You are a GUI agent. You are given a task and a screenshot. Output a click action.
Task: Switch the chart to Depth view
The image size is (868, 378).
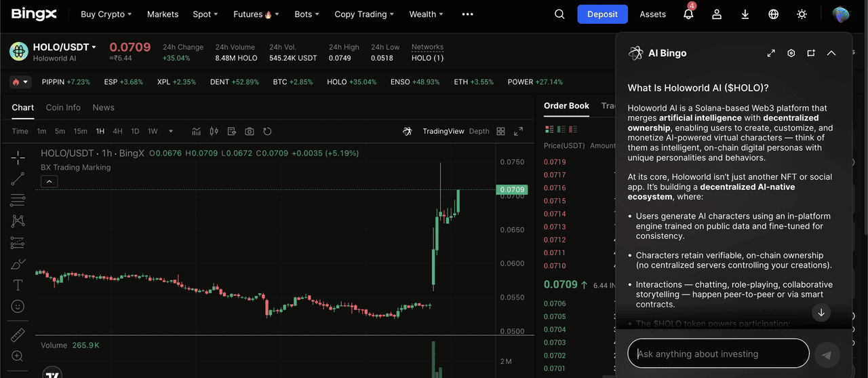click(x=479, y=132)
